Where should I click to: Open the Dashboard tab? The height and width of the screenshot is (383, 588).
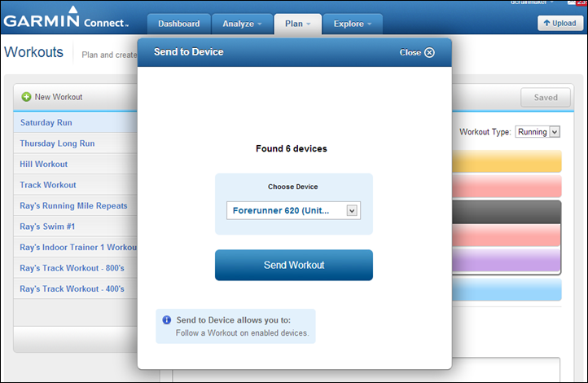pyautogui.click(x=179, y=24)
